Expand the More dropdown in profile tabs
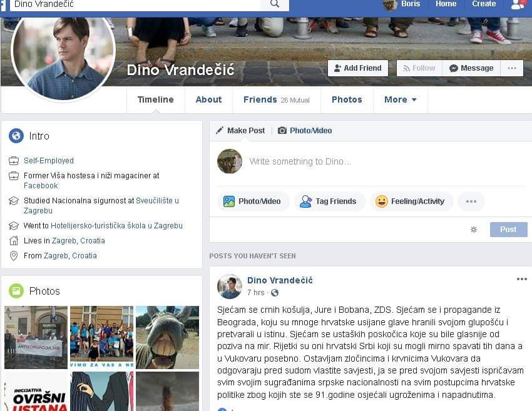 (x=401, y=99)
